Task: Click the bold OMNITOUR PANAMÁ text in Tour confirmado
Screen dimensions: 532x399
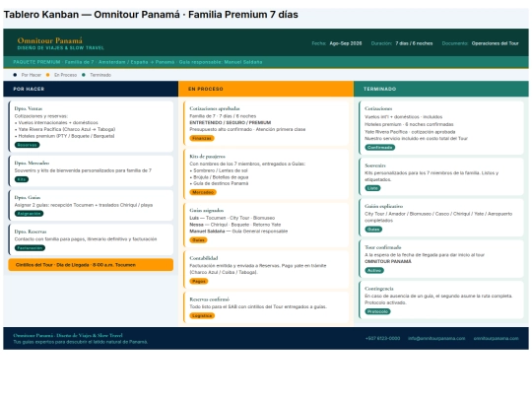Action: click(388, 262)
